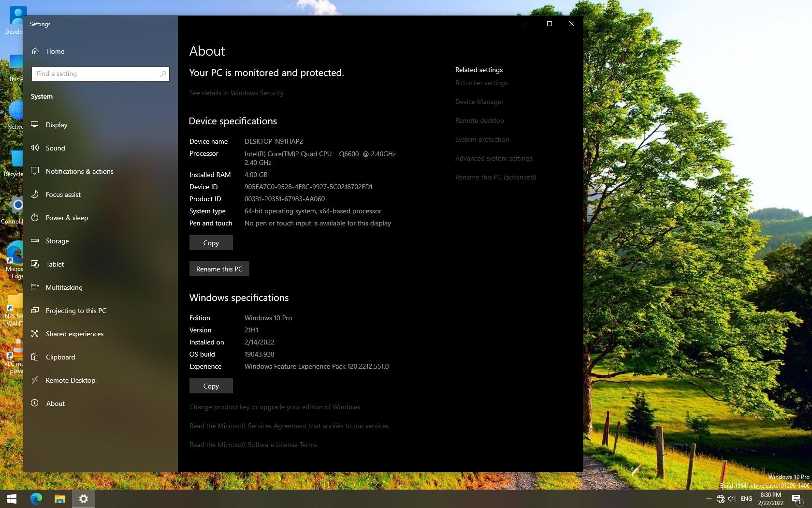Open Device Manager link

point(479,102)
